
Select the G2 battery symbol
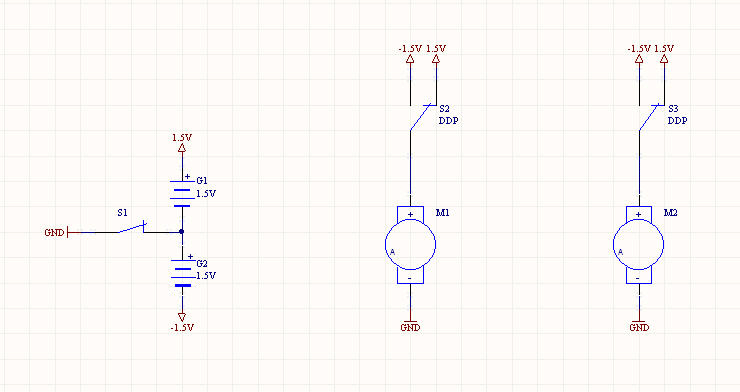pos(182,273)
